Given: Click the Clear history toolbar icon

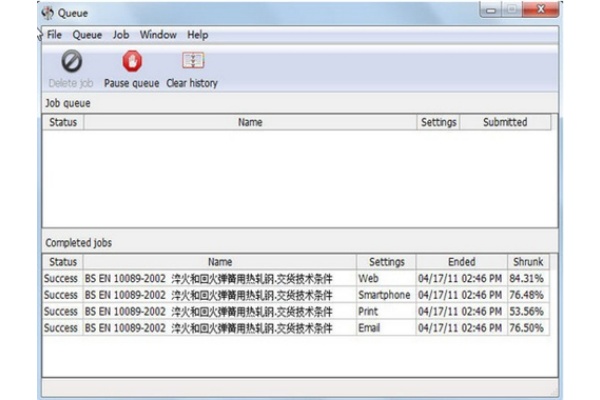Looking at the screenshot, I should pos(193,60).
